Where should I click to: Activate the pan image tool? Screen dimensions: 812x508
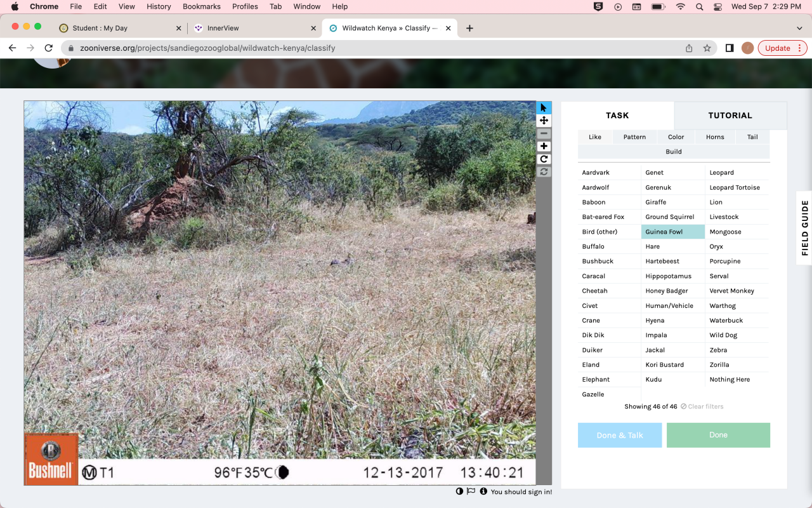(544, 121)
